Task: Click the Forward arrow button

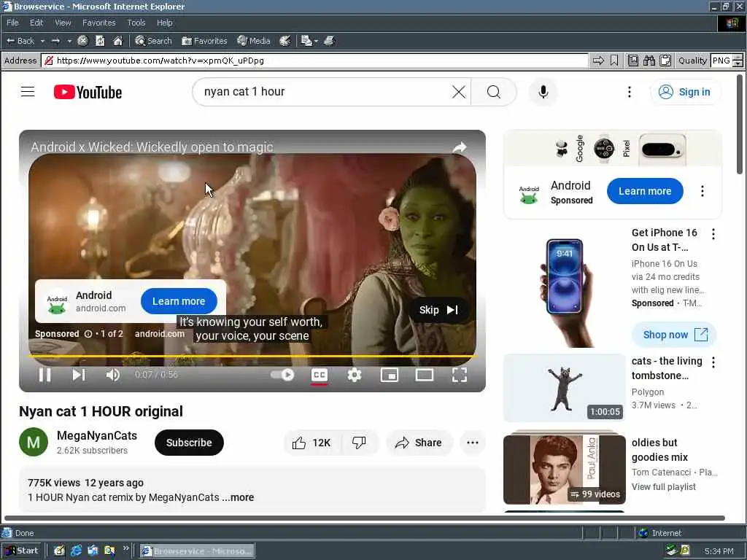Action: pos(55,41)
